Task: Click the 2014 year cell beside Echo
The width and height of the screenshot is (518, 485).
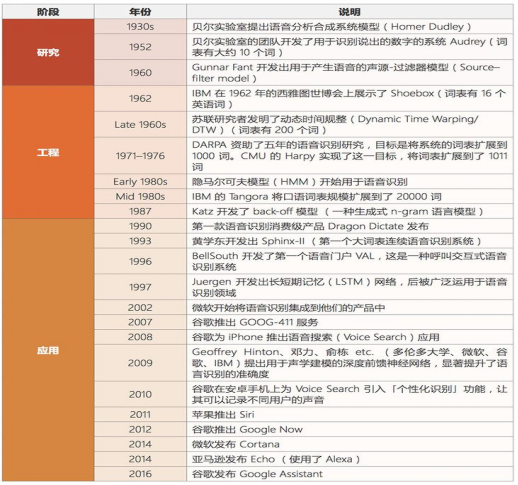Action: pos(140,459)
